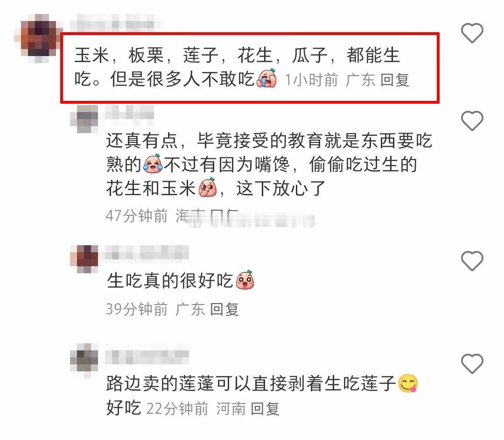Image resolution: width=504 pixels, height=440 pixels.
Task: Like the reply about 路边卖的莲蓬
Action: (x=472, y=364)
